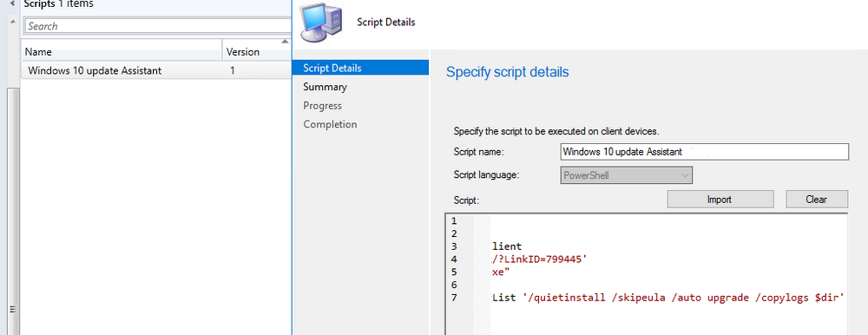The height and width of the screenshot is (335, 868).
Task: Collapse the left pane arrow
Action: tap(12, 3)
